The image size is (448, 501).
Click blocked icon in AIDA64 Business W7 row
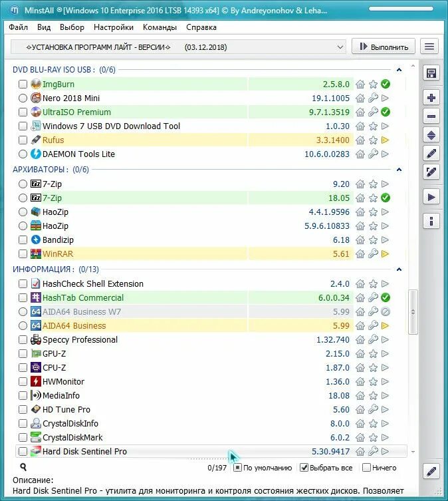[386, 311]
